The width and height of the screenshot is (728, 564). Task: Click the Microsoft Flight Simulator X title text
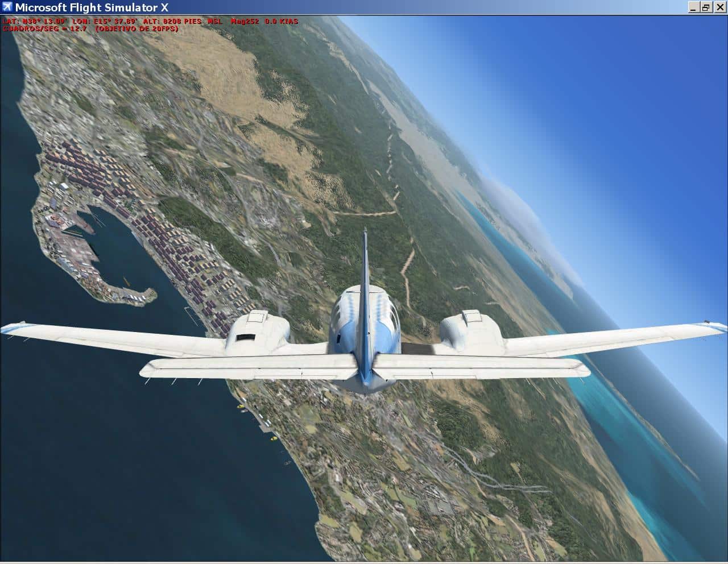pyautogui.click(x=91, y=7)
